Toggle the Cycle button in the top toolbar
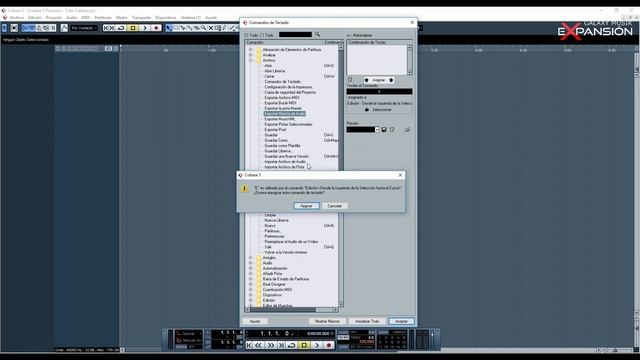The image size is (640, 360). coord(121,28)
